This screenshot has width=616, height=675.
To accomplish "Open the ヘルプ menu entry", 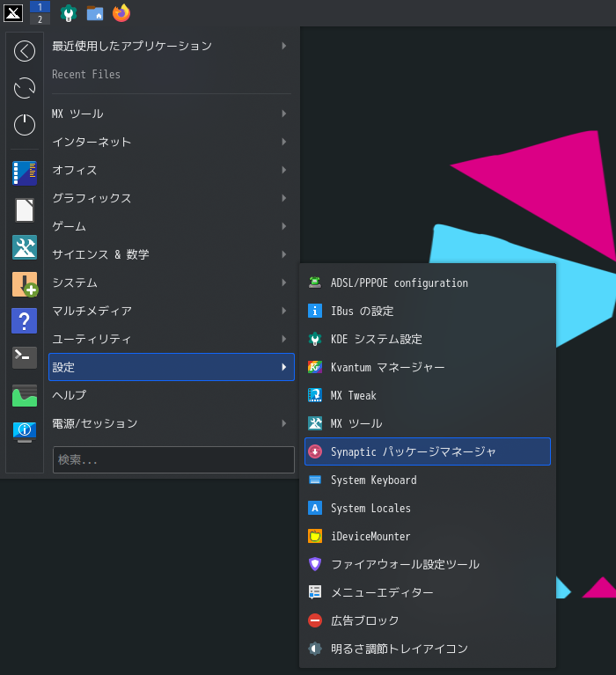I will click(172, 395).
